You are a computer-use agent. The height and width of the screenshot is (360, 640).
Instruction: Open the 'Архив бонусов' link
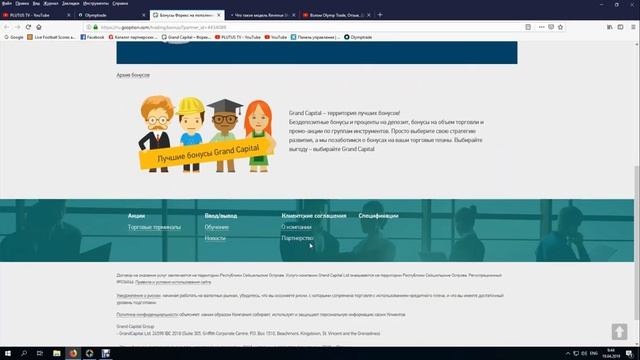[x=133, y=75]
